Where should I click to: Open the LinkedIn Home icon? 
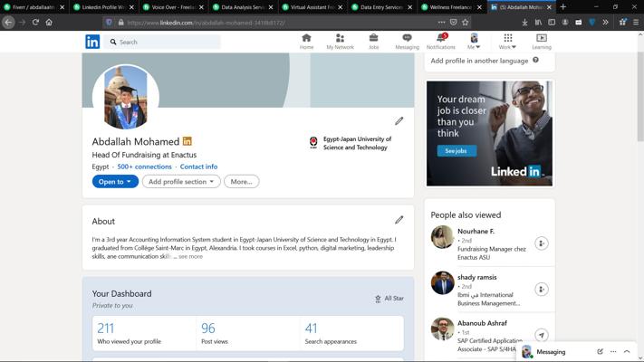[x=306, y=41]
